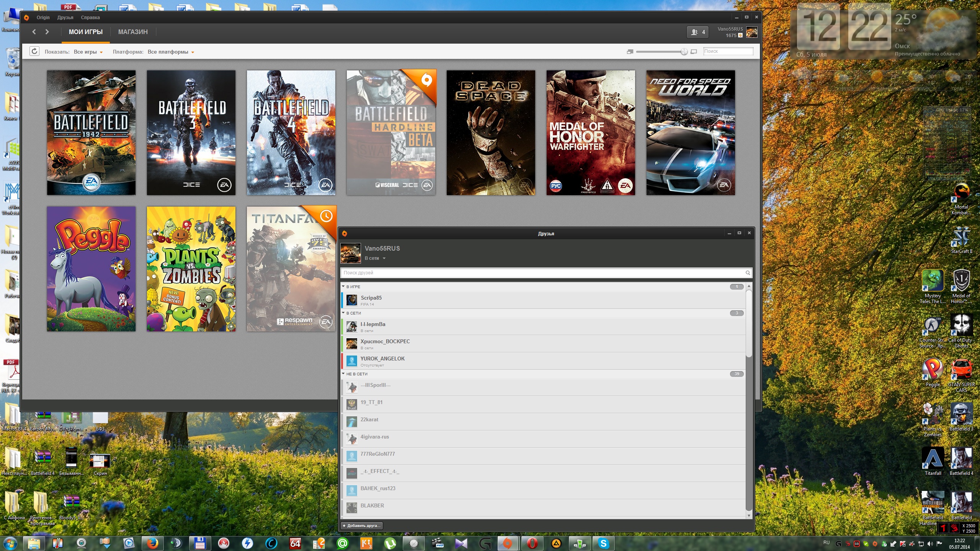Open the Windows Start button
Screen dimensions: 980x551
click(10, 543)
